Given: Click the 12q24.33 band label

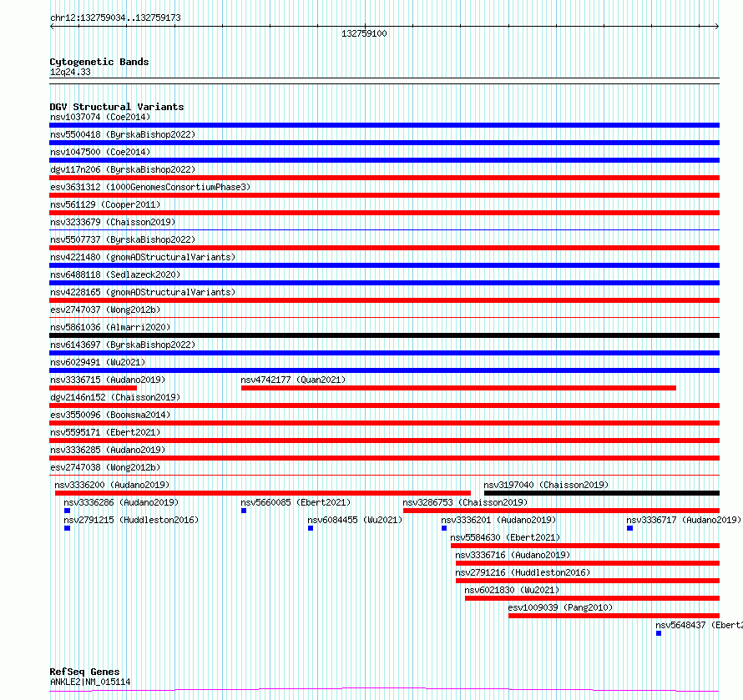Looking at the screenshot, I should (x=70, y=72).
